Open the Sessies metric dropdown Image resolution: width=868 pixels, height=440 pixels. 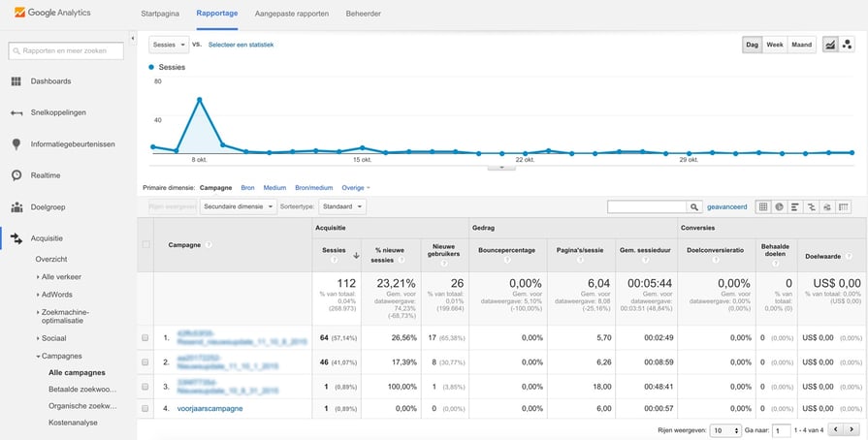[169, 45]
